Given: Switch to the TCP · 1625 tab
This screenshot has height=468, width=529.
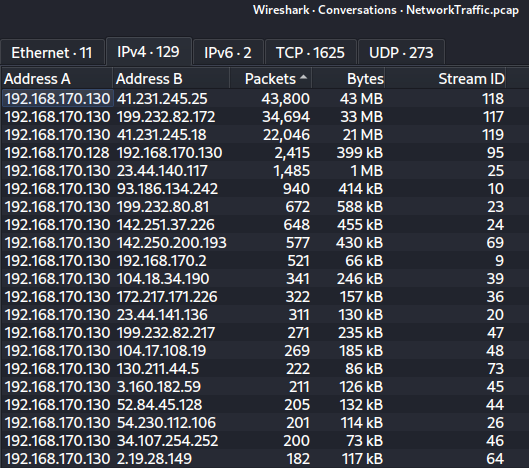Looking at the screenshot, I should coord(310,53).
